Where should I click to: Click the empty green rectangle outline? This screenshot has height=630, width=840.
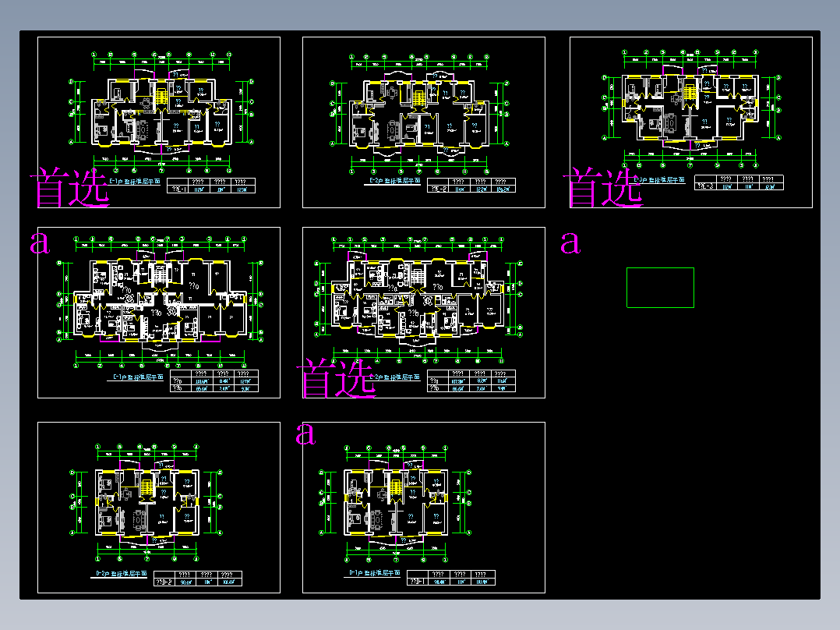coord(660,288)
